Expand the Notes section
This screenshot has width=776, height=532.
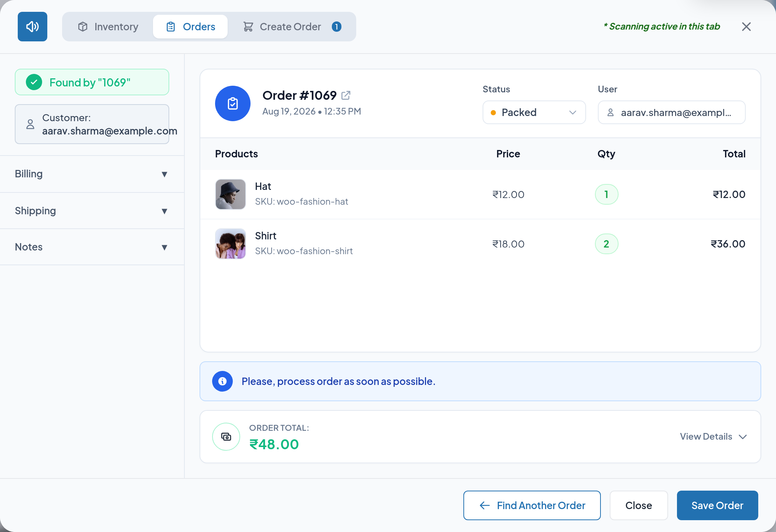pos(92,247)
